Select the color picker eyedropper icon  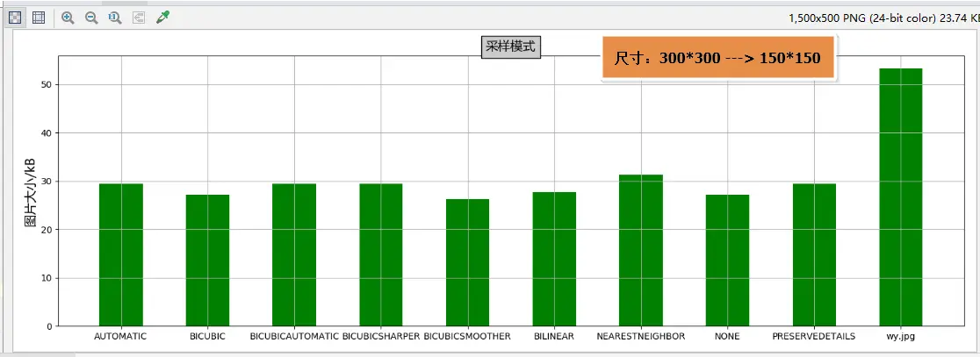[162, 18]
